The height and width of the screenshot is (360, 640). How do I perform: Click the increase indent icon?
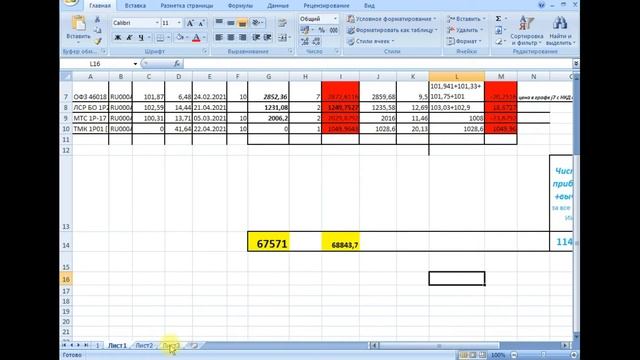[268, 38]
